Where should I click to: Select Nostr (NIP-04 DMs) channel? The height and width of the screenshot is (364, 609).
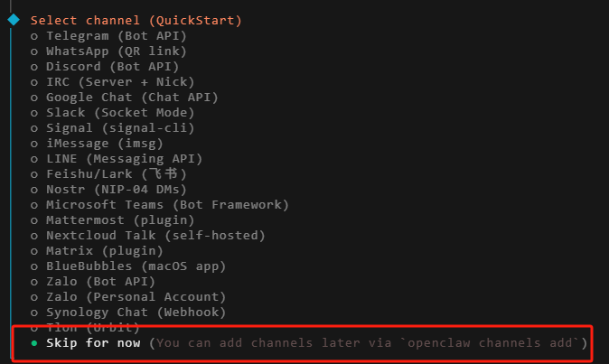116,189
